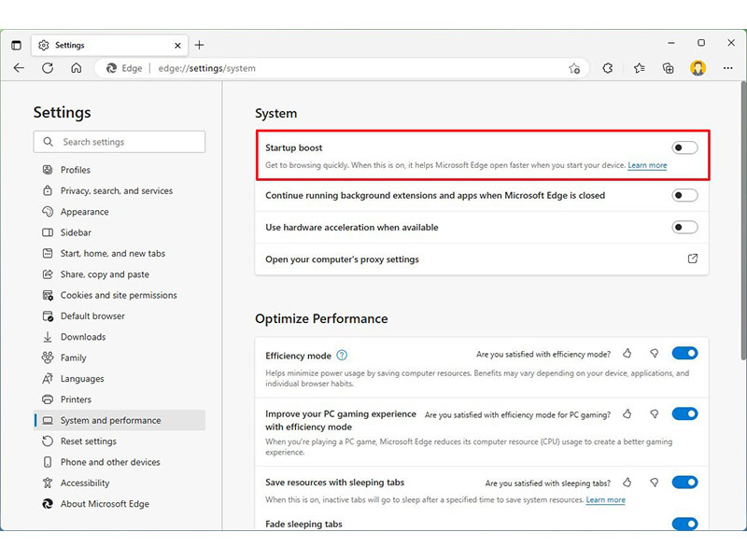This screenshot has height=560, width=747.
Task: Toggle PC gaming efficiency mode
Action: pyautogui.click(x=684, y=413)
